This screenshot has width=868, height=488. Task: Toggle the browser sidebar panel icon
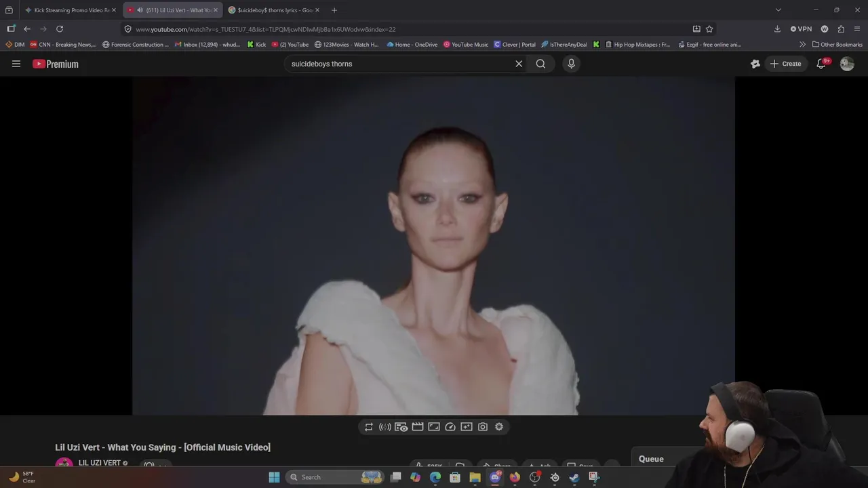(x=11, y=29)
